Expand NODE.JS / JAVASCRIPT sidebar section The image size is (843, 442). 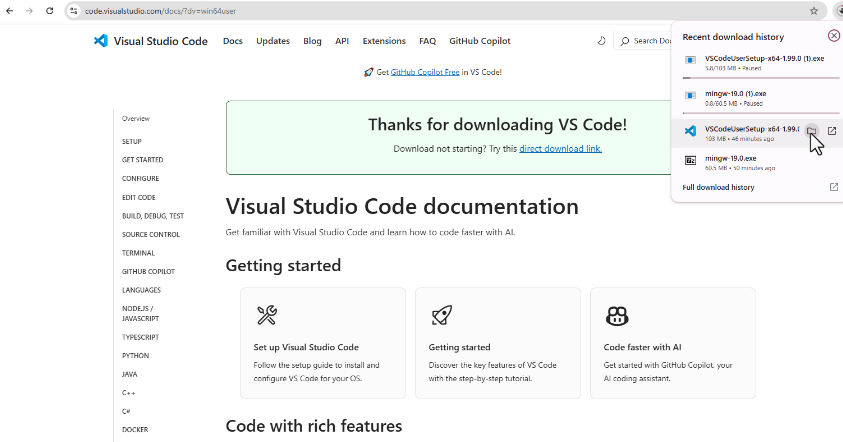click(140, 313)
